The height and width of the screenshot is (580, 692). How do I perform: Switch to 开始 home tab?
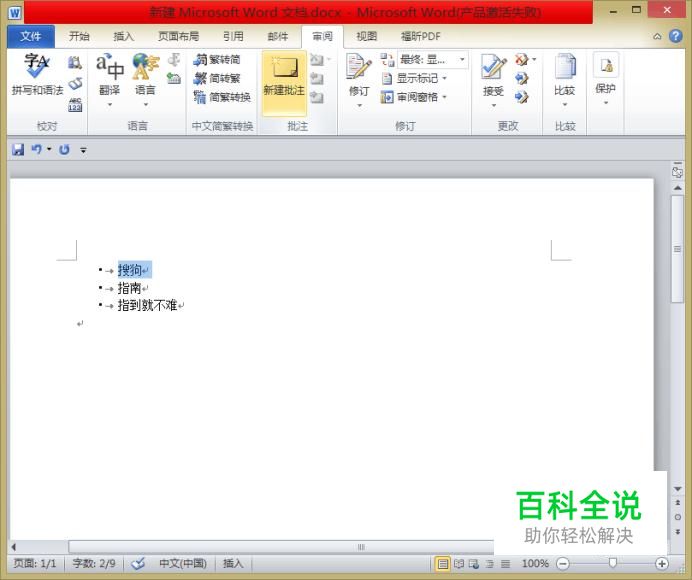coord(79,36)
